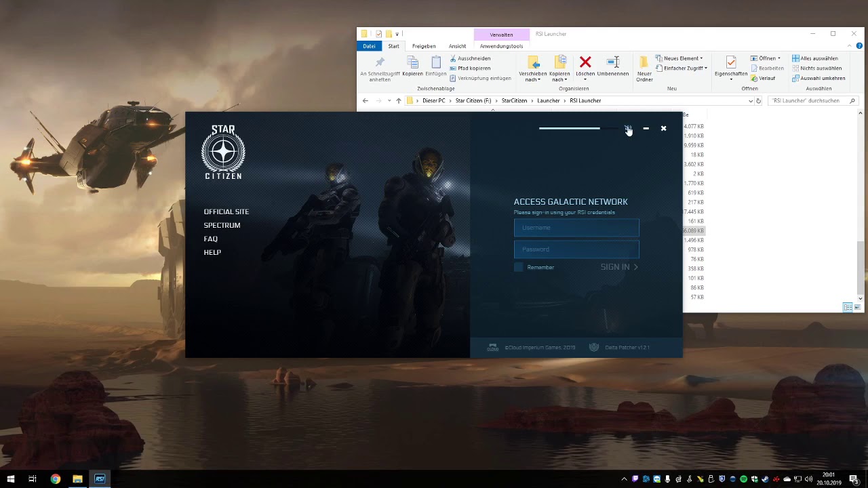Image resolution: width=868 pixels, height=488 pixels.
Task: Click An Schnellzugriff anheften pin icon
Action: [380, 63]
